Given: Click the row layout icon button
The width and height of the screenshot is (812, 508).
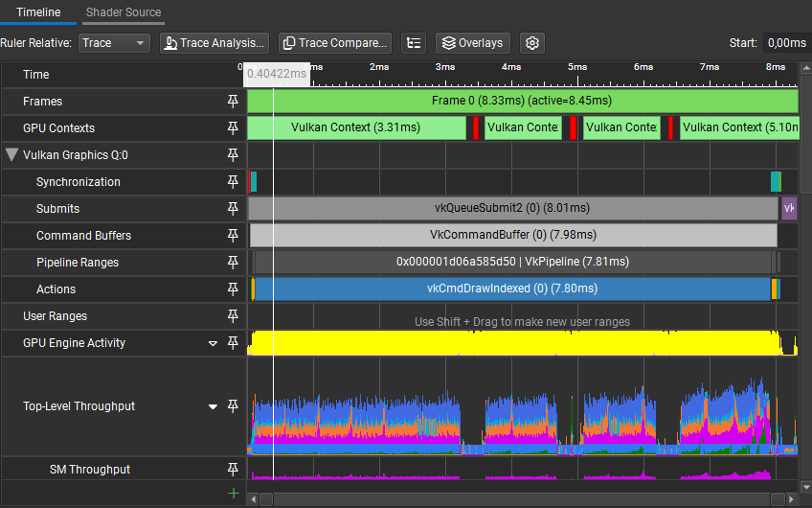Looking at the screenshot, I should (414, 43).
